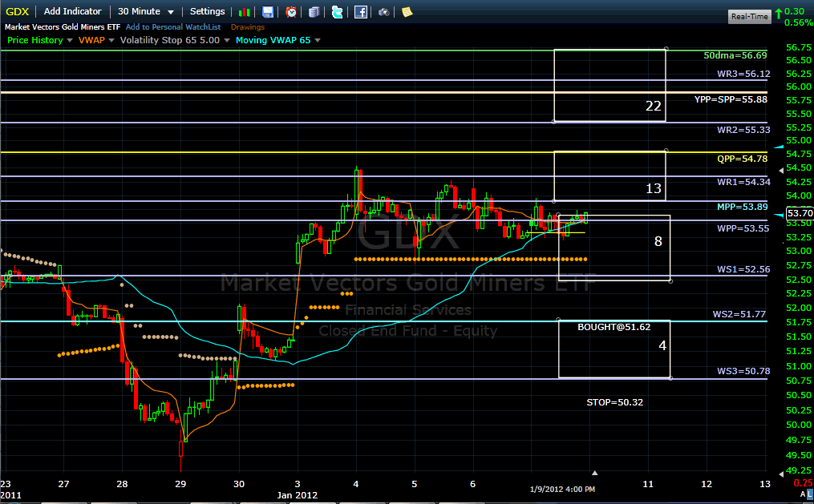The image size is (814, 504).
Task: Click the grey triangle marker below the time axis
Action: [x=595, y=473]
